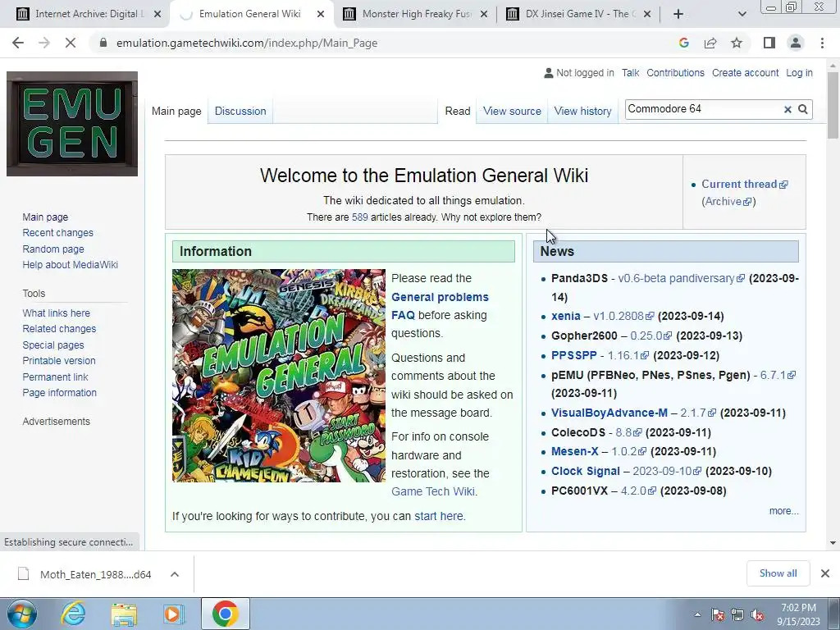840x630 pixels.
Task: Click the network tray icon
Action: pyautogui.click(x=737, y=615)
